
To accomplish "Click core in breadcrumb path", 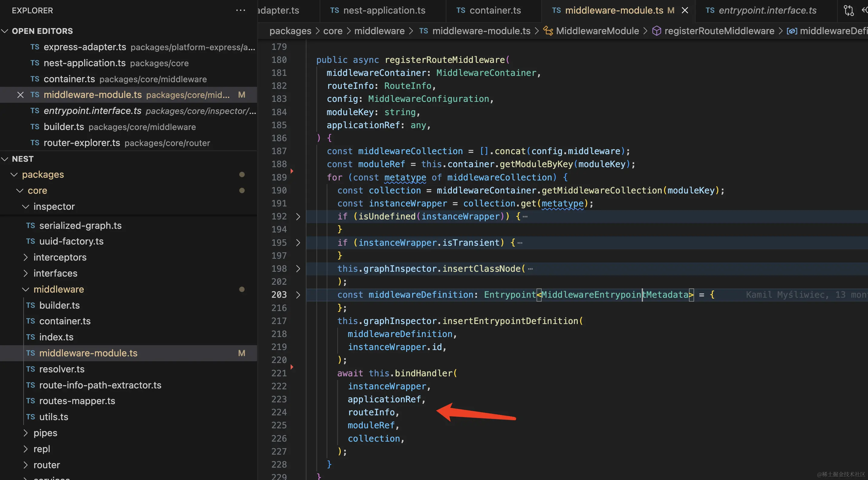I will click(333, 31).
